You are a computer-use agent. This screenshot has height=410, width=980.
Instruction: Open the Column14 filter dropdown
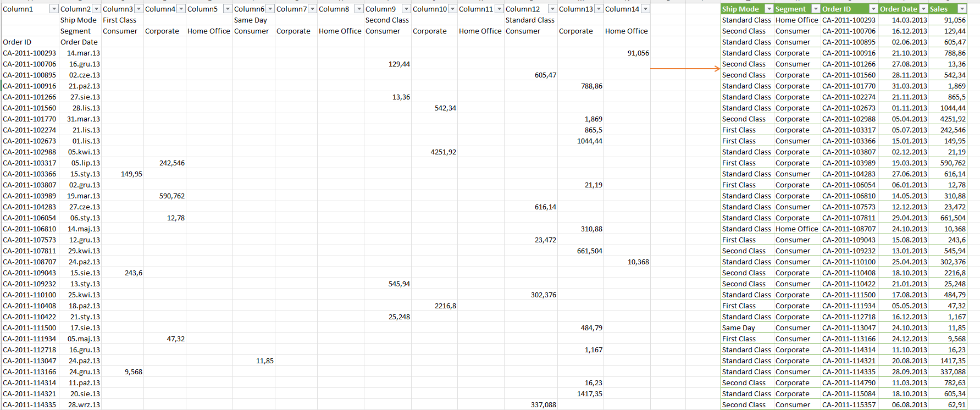coord(645,9)
